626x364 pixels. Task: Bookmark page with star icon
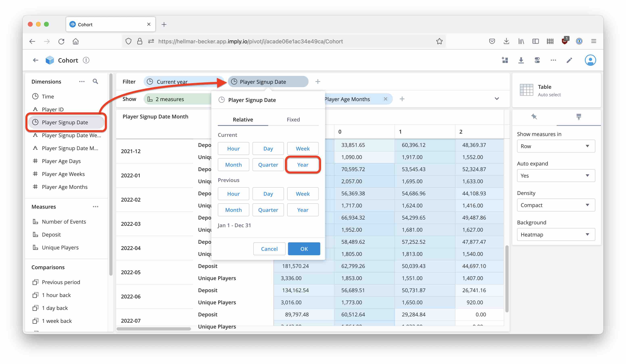(439, 41)
